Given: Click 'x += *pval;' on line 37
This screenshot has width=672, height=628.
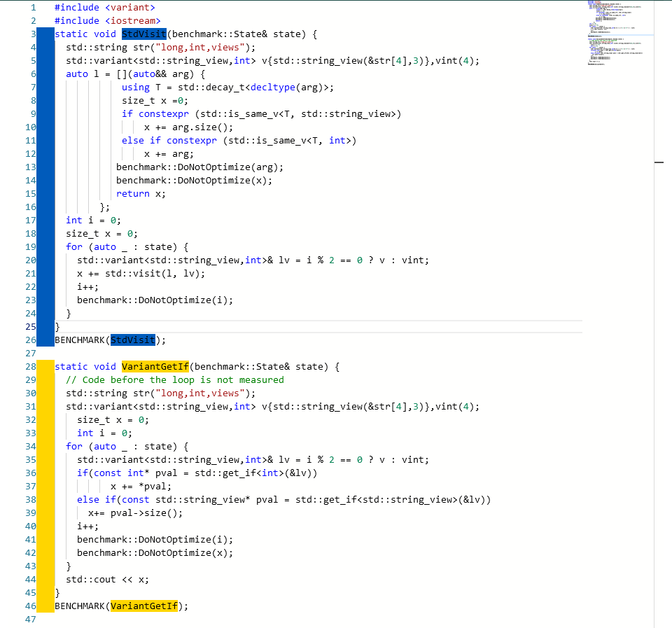Looking at the screenshot, I should [x=141, y=486].
